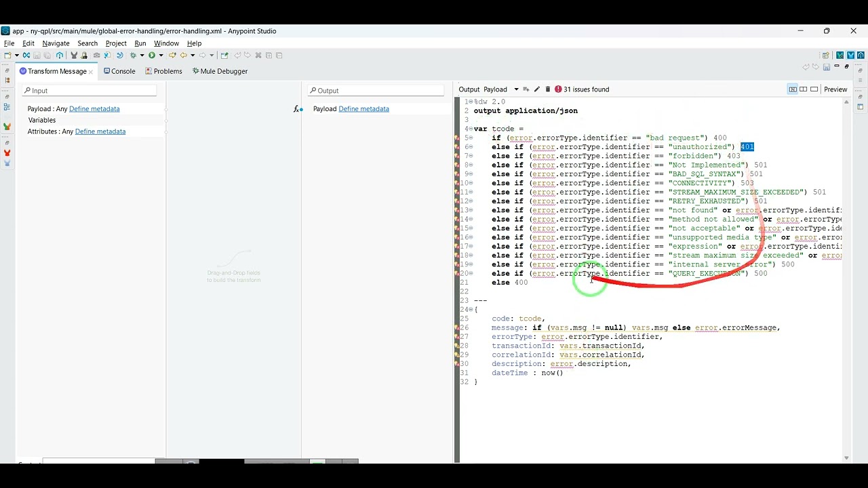This screenshot has height=488, width=868.
Task: Collapse the var tcode block on line 4
Action: [471, 129]
